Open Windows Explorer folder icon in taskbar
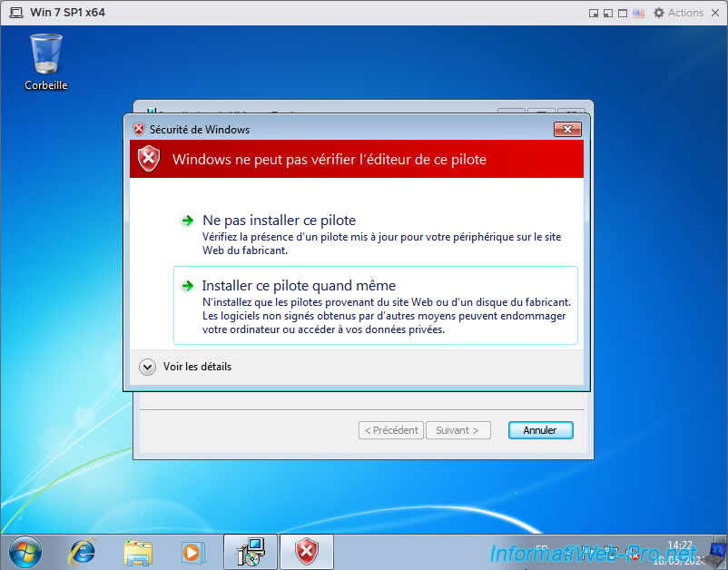Image resolution: width=728 pixels, height=570 pixels. (138, 551)
